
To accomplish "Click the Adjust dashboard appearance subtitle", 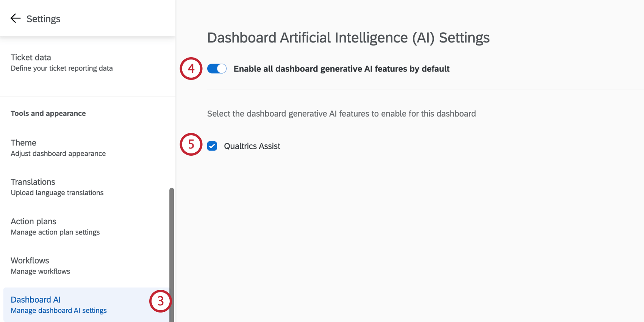I will point(58,153).
